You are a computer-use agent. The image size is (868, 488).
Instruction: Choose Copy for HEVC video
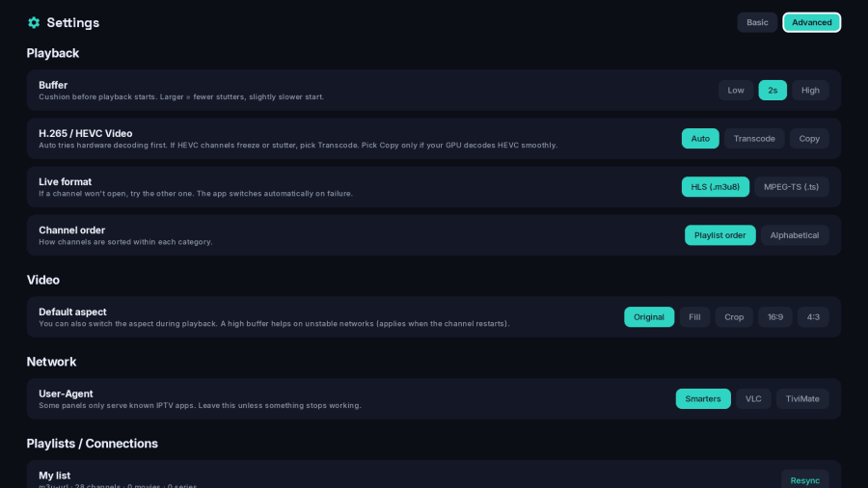click(x=809, y=138)
